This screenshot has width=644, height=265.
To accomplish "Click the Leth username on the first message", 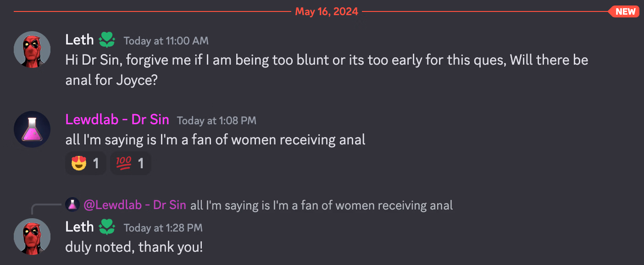I will (x=80, y=40).
